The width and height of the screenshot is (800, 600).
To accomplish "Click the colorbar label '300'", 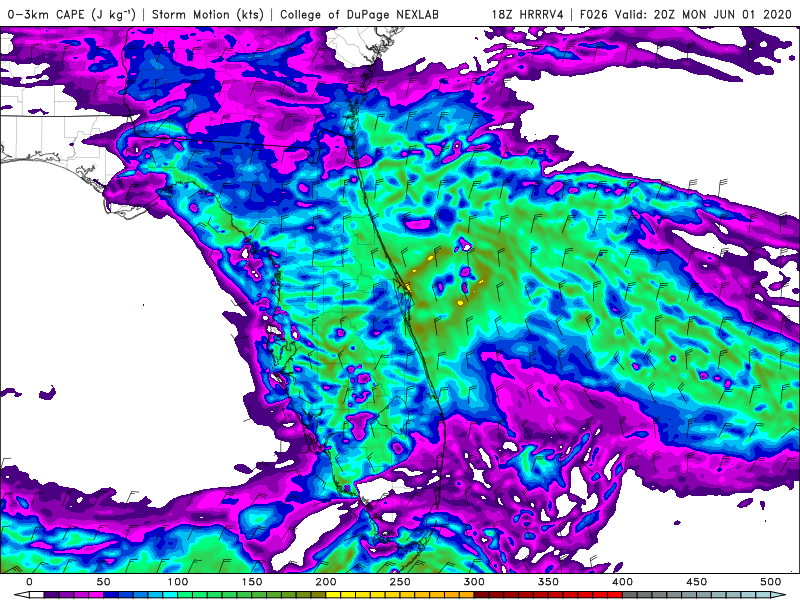I will [x=474, y=582].
